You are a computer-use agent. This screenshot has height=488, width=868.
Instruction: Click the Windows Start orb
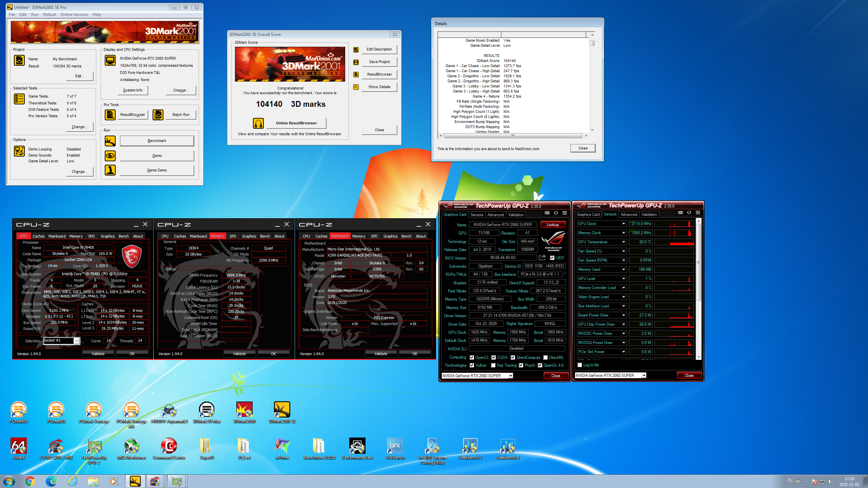point(9,481)
